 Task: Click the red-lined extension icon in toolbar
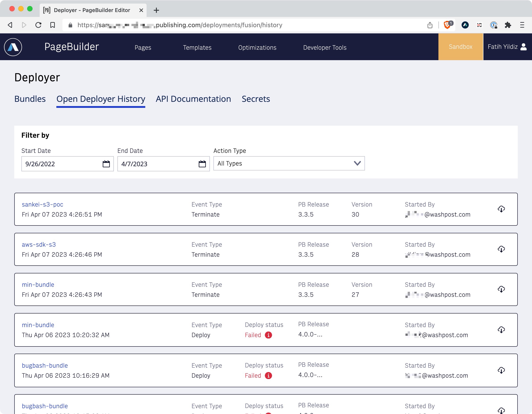pos(479,25)
